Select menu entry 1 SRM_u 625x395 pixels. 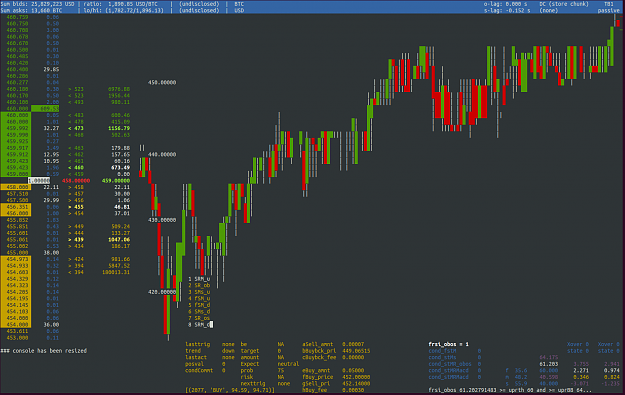199,279
